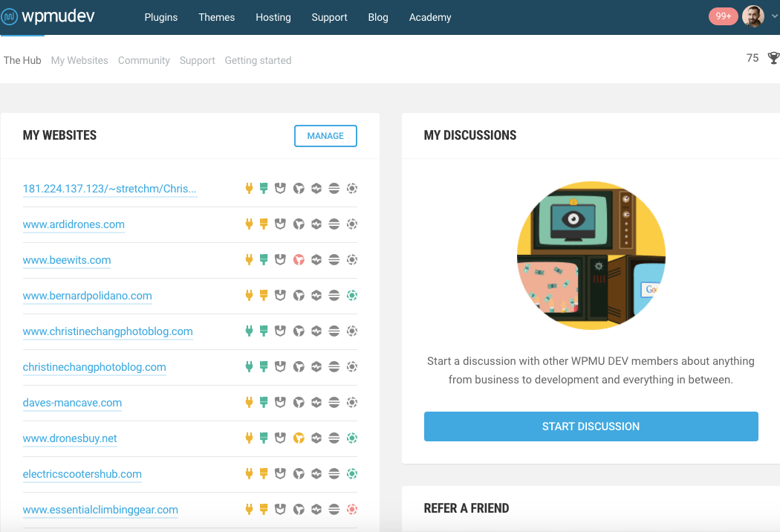The width and height of the screenshot is (780, 532).
Task: Click the snapshot icon for christinechangphotoblog.com without www
Action: pos(352,367)
